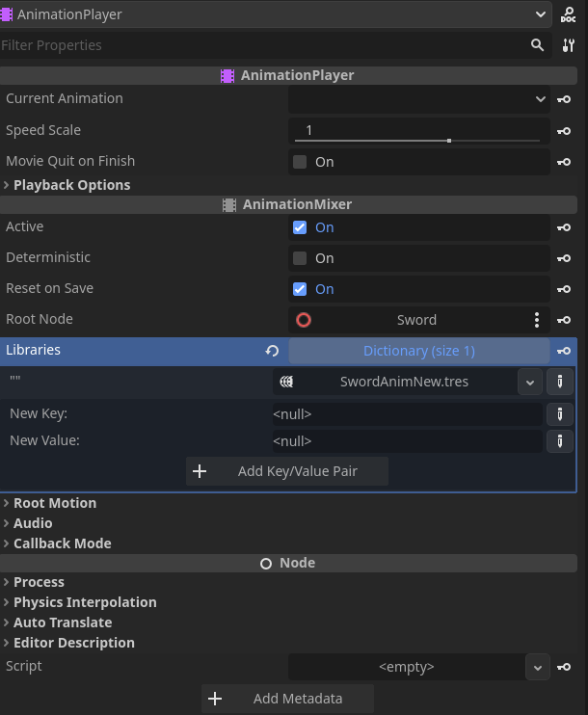Open SwordAnimNew.tres resource dropdown arrow
The image size is (588, 715).
click(530, 383)
